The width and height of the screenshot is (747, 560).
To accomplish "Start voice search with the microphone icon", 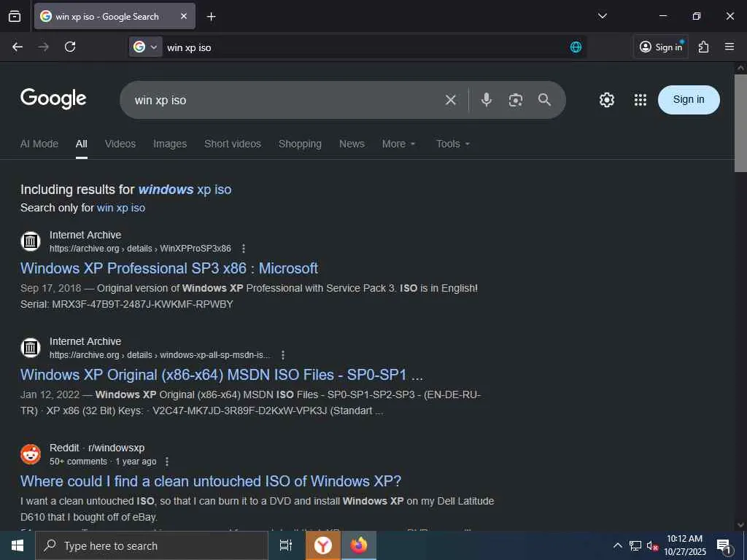I will pos(487,99).
